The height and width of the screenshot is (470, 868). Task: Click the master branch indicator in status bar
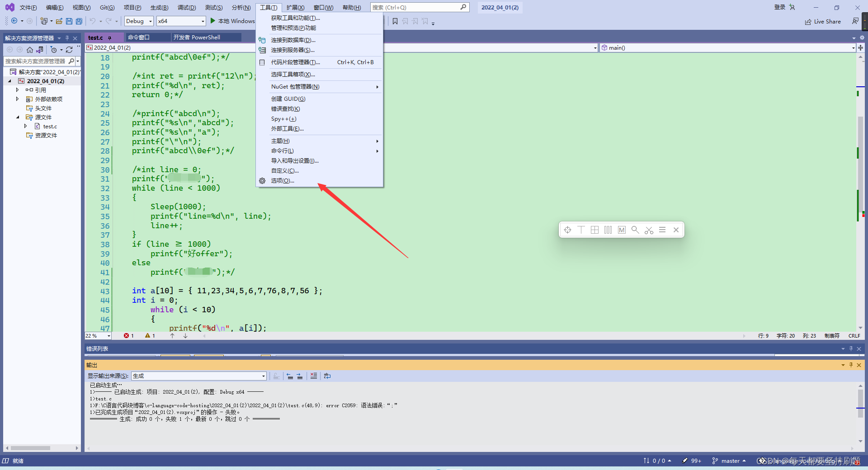(729, 461)
